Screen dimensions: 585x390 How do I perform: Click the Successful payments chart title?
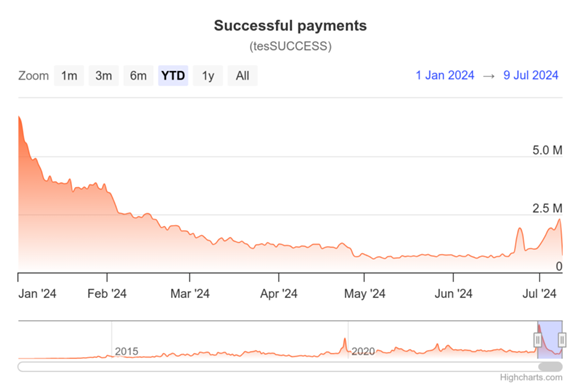coord(290,26)
